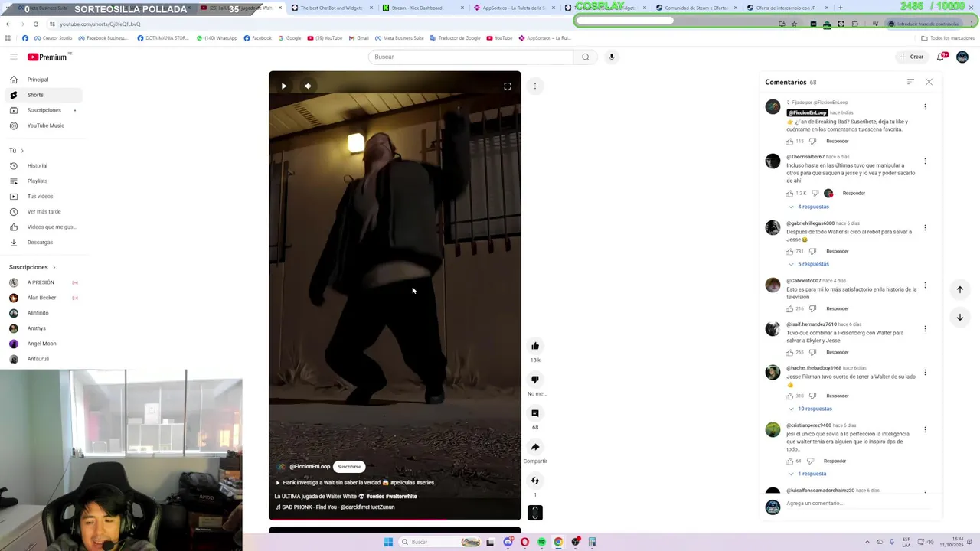
Task: Click the search magnifier button
Action: (586, 57)
